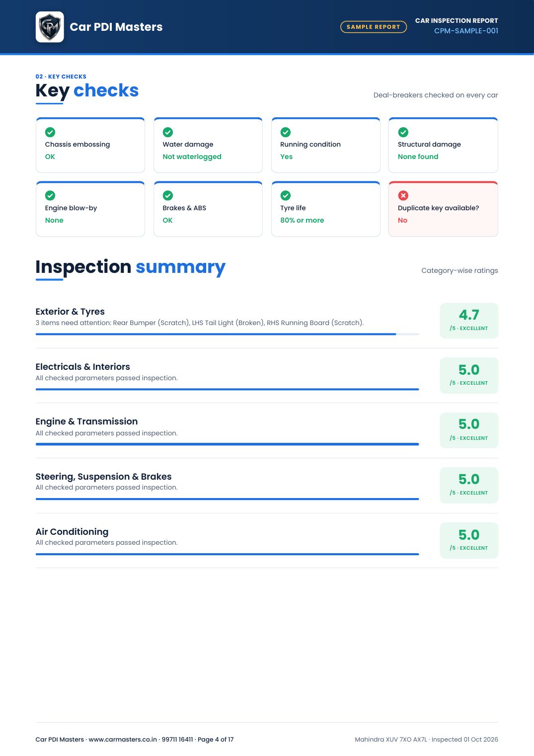Click the Car PDI Masters shield logo
This screenshot has width=534, height=756.
[50, 27]
